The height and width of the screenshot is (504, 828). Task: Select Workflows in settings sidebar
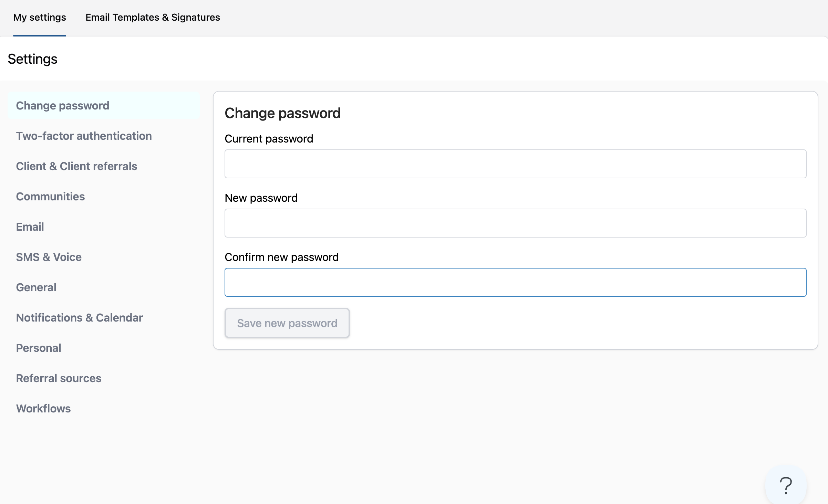tap(43, 409)
